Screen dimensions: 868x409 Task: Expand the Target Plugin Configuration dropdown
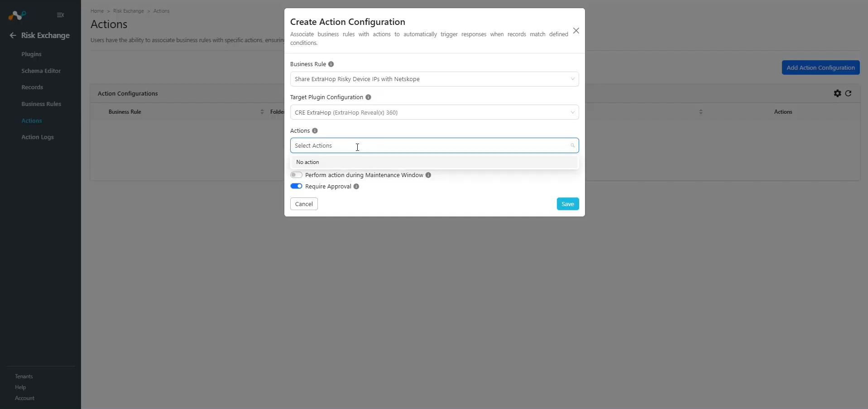pos(434,112)
